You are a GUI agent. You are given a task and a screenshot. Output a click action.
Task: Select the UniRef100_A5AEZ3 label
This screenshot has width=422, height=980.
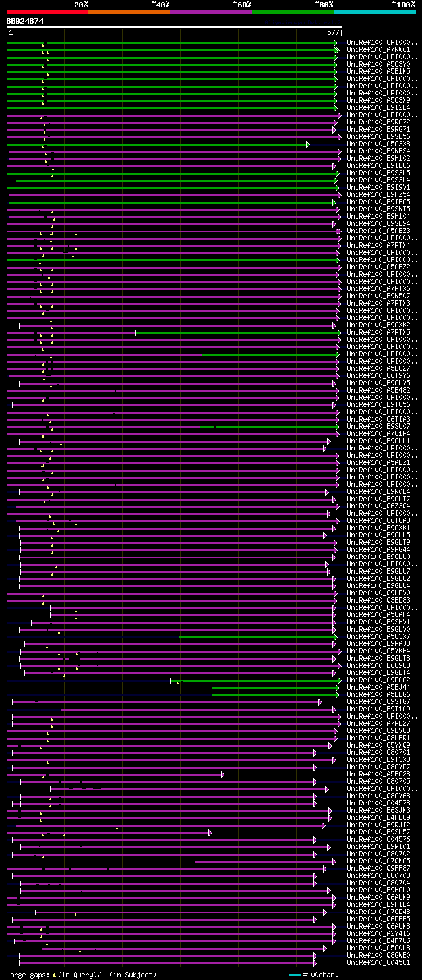pyautogui.click(x=378, y=231)
